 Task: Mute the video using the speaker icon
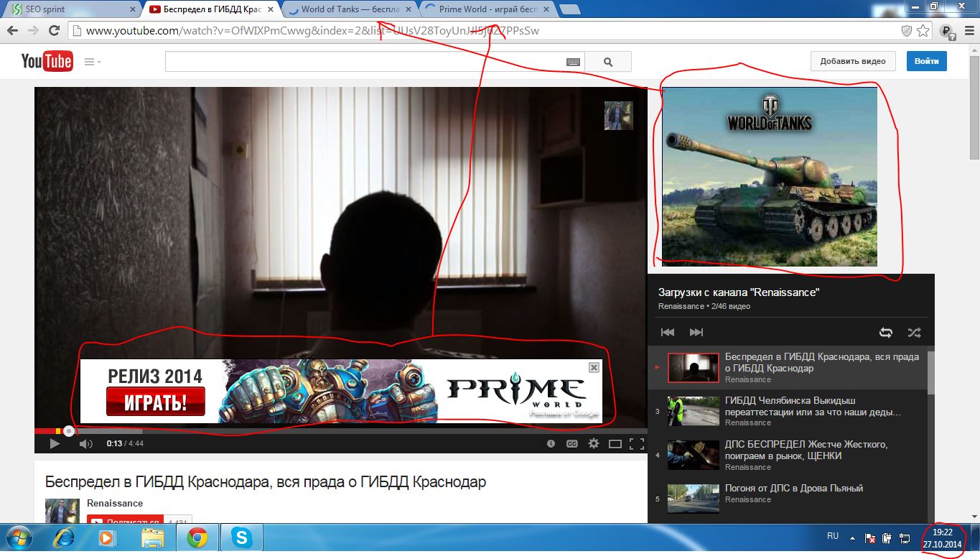(85, 444)
